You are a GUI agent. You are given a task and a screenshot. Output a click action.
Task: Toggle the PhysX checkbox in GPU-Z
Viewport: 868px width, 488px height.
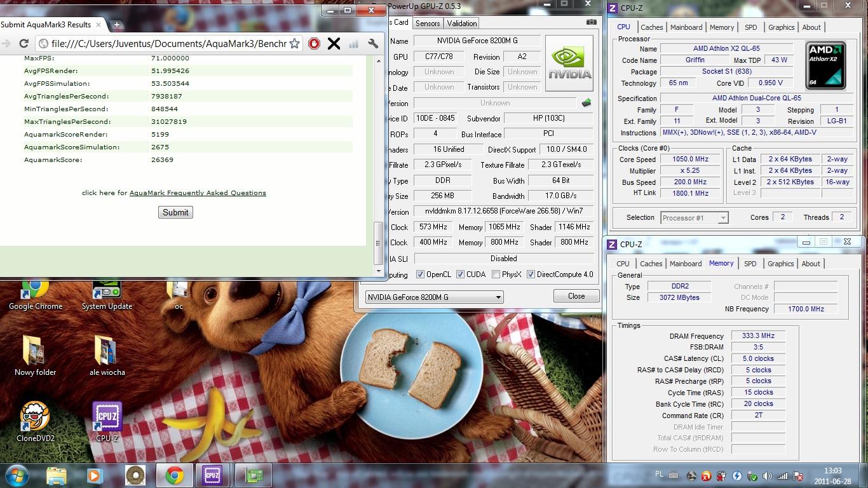(x=496, y=274)
